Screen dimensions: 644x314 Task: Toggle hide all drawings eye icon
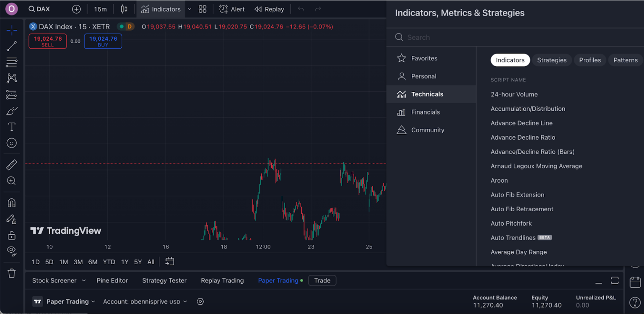coord(12,251)
